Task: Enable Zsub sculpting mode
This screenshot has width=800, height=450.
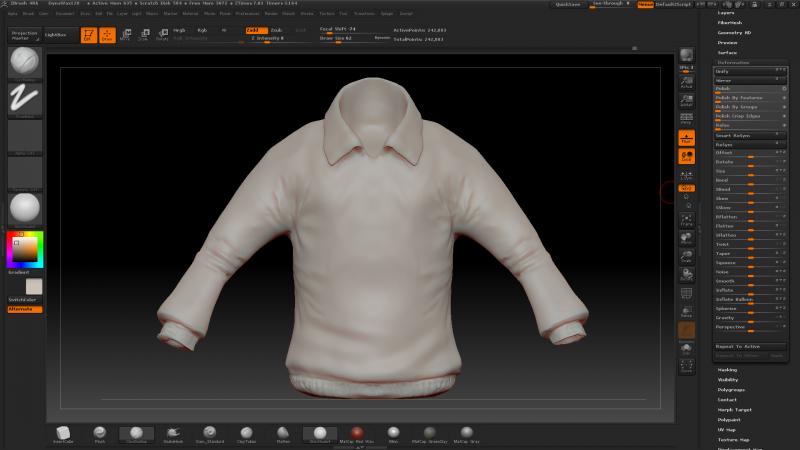Action: pos(276,30)
